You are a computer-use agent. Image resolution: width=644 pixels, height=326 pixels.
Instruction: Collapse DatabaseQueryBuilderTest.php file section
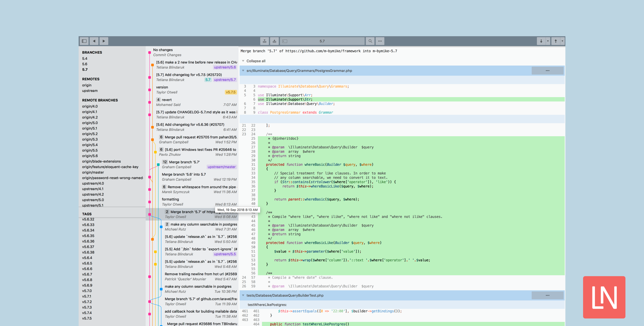(x=243, y=295)
